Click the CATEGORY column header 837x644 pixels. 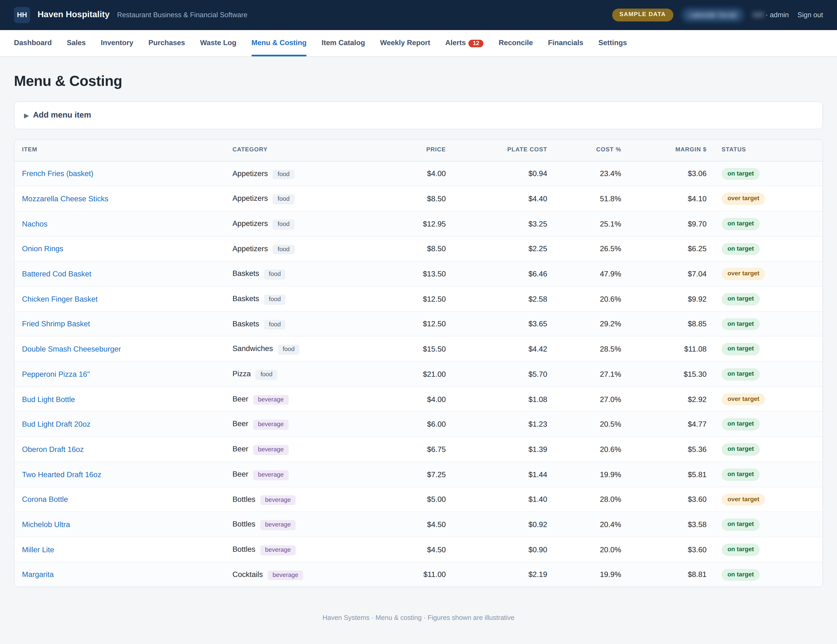coord(250,150)
